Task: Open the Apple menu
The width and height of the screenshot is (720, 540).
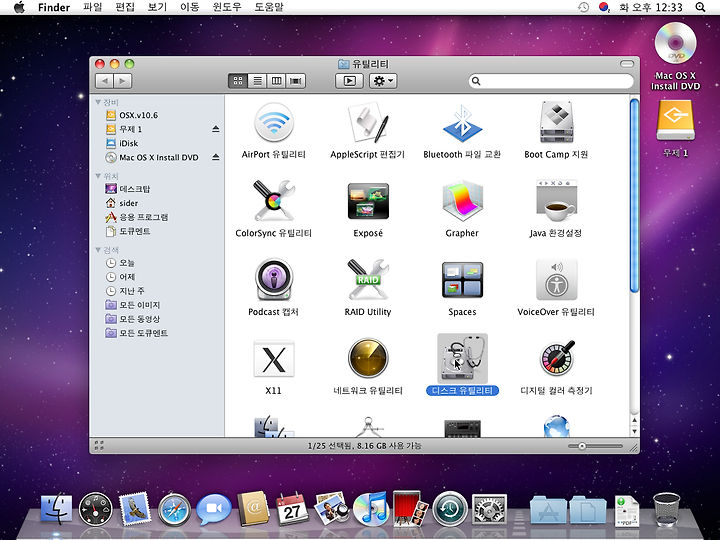Action: pos(19,7)
